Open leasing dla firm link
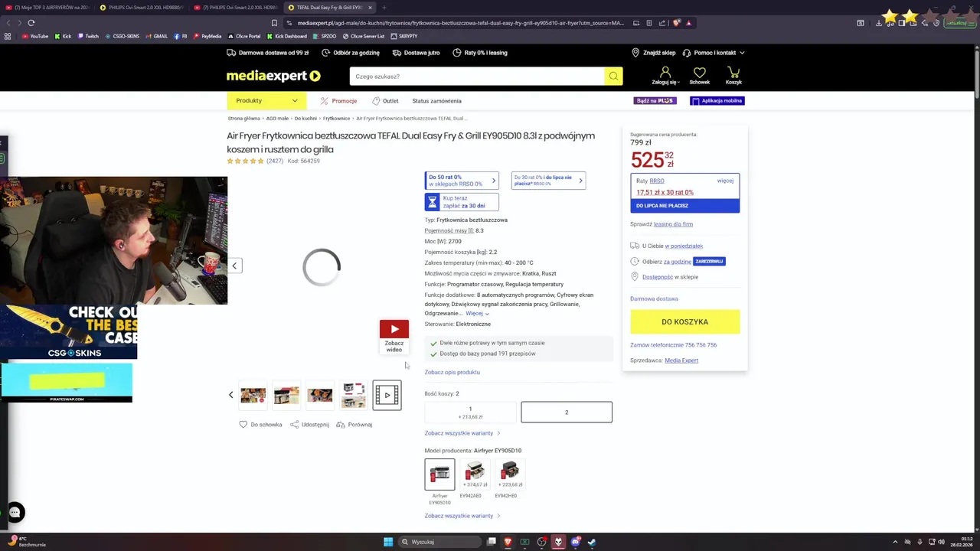This screenshot has width=980, height=551. (x=673, y=224)
